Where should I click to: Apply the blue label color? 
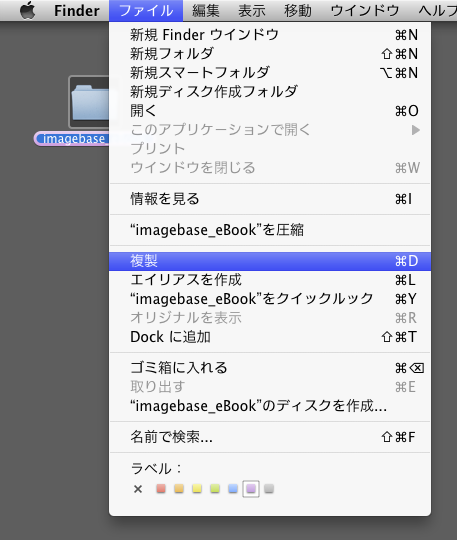(233, 488)
